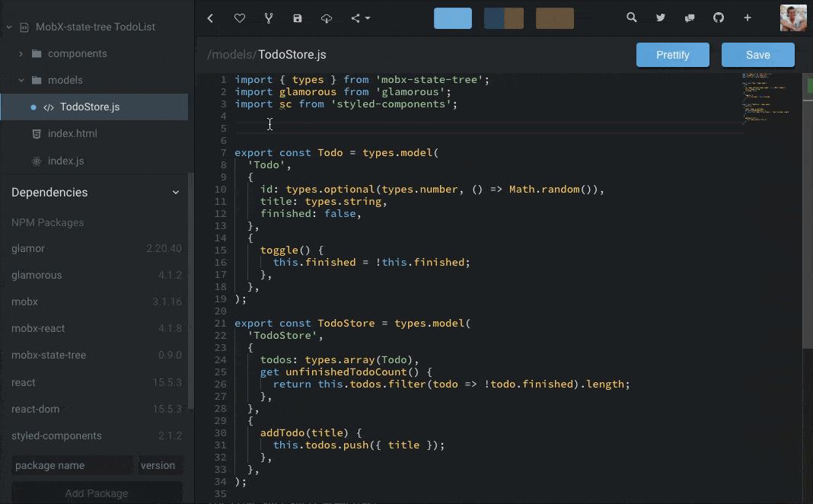813x504 pixels.
Task: Select the blue color swatch at the top
Action: pos(452,18)
